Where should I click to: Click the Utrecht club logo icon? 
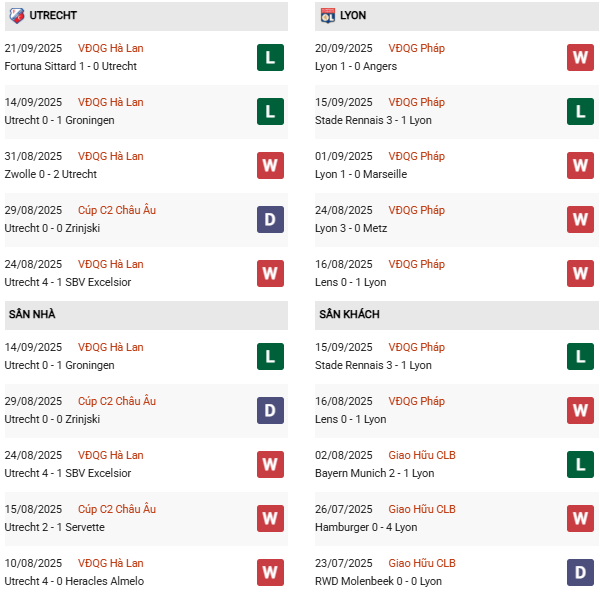[x=16, y=16]
